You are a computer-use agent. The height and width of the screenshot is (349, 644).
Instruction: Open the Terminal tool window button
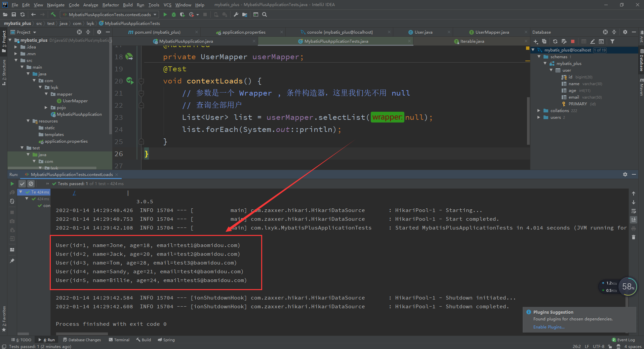[119, 340]
